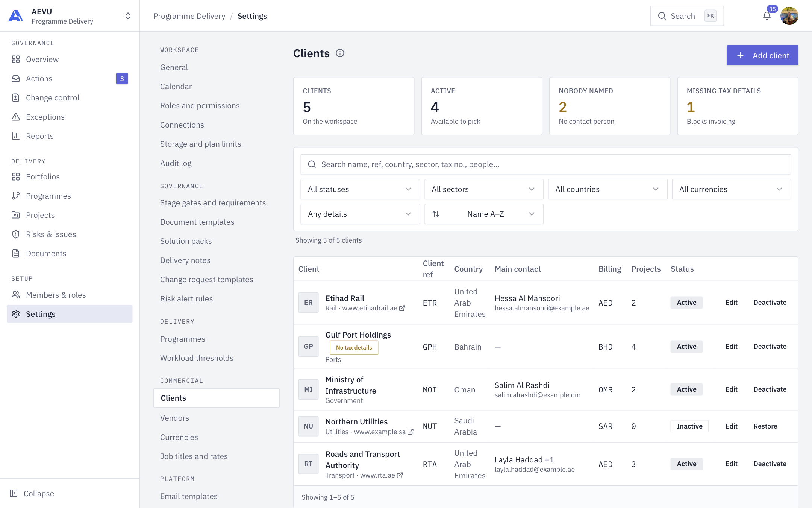
Task: Open Email templates settings
Action: 189,496
